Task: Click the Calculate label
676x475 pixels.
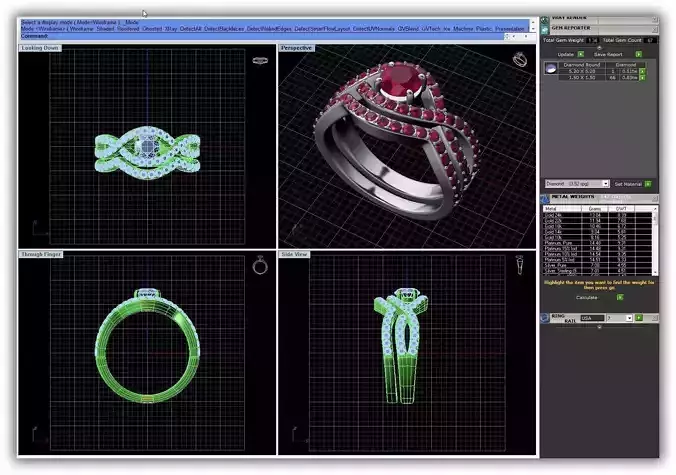Action: pos(587,297)
